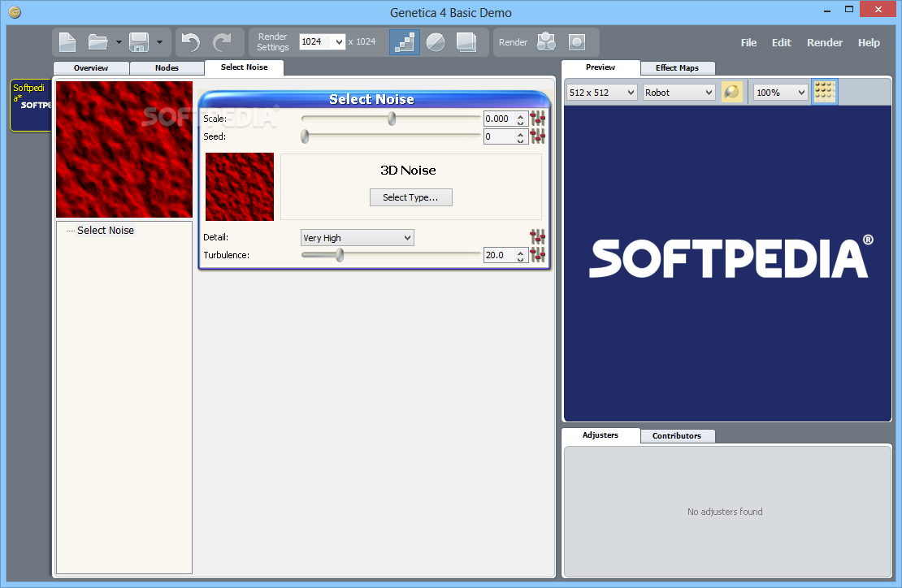The width and height of the screenshot is (902, 588).
Task: Click the Softpedia preview image area
Action: [x=728, y=262]
